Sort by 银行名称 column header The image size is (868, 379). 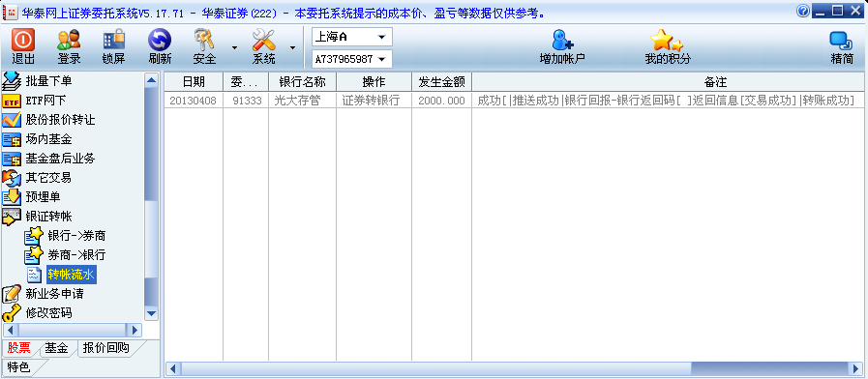point(302,82)
